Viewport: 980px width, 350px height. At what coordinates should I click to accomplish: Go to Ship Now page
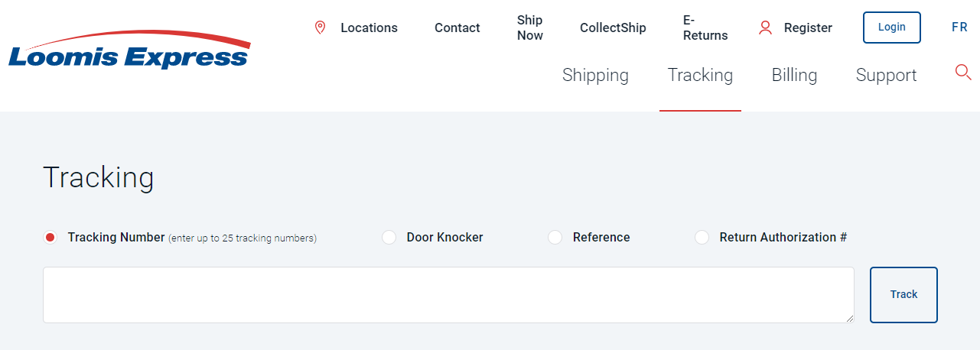pos(529,28)
